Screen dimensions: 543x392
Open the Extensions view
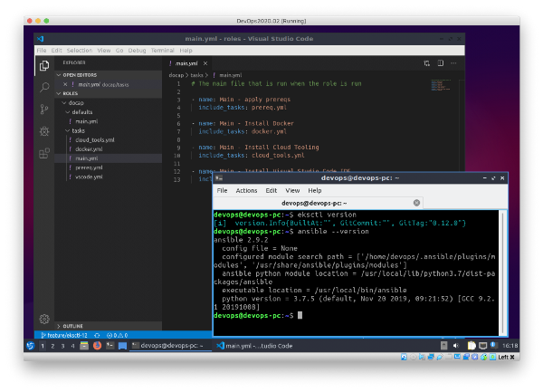point(44,153)
